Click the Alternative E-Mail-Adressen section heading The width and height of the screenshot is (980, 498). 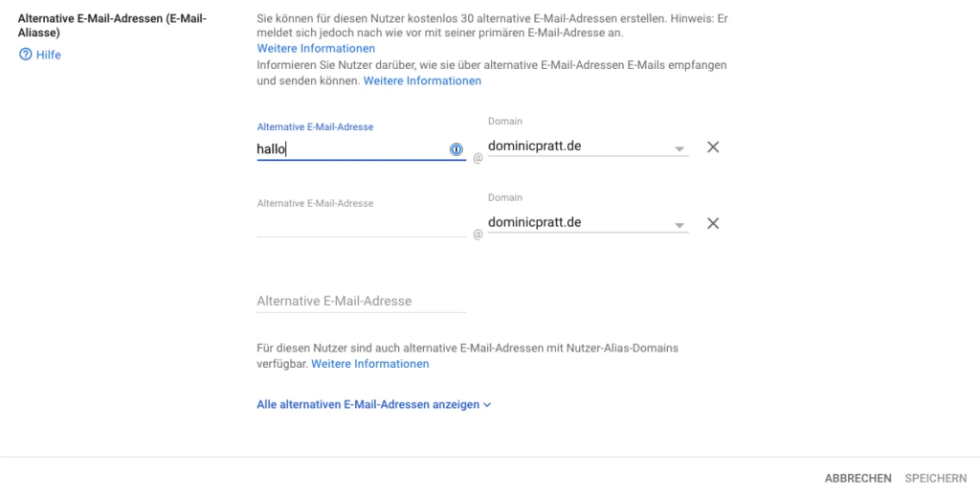pos(113,26)
